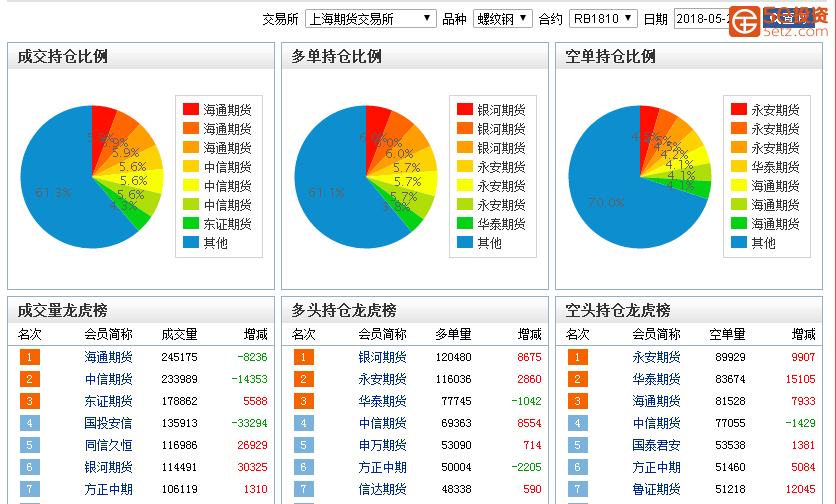
Task: Click the 多单量 column header
Action: pyautogui.click(x=453, y=334)
